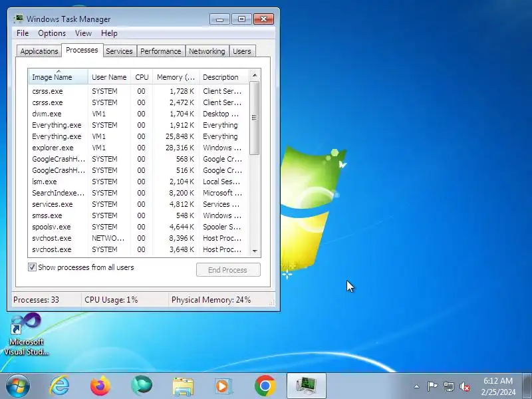Launch Internet Explorer from the taskbar
The image size is (532, 399).
tap(60, 386)
